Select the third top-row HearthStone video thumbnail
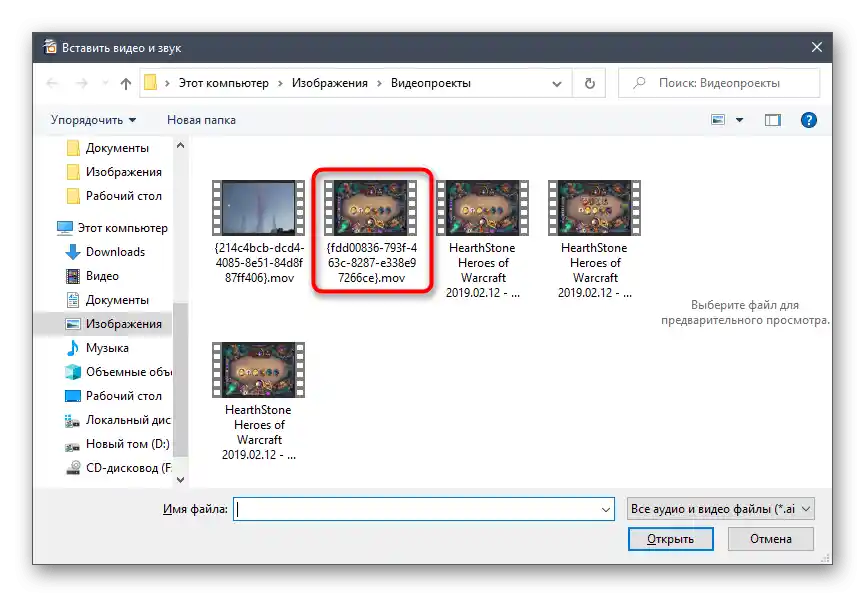Screen dimensions: 865x597 tap(483, 208)
